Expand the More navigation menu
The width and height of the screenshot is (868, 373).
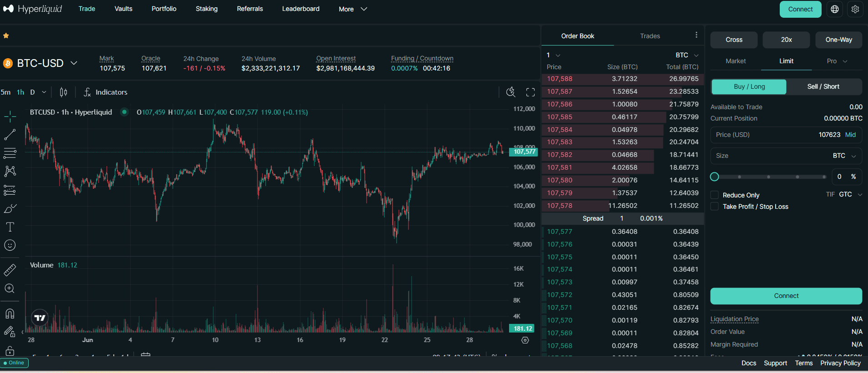pyautogui.click(x=353, y=9)
